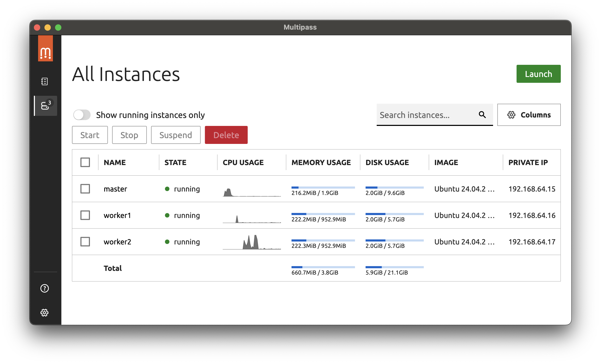Screen dimensions: 601x364
Task: Open the help question mark icon
Action: (x=44, y=288)
